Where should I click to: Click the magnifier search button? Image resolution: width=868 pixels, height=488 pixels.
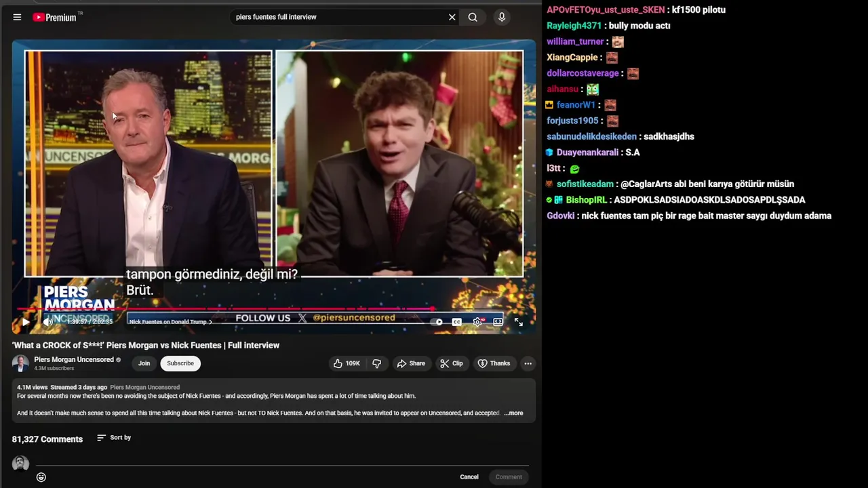pyautogui.click(x=473, y=18)
